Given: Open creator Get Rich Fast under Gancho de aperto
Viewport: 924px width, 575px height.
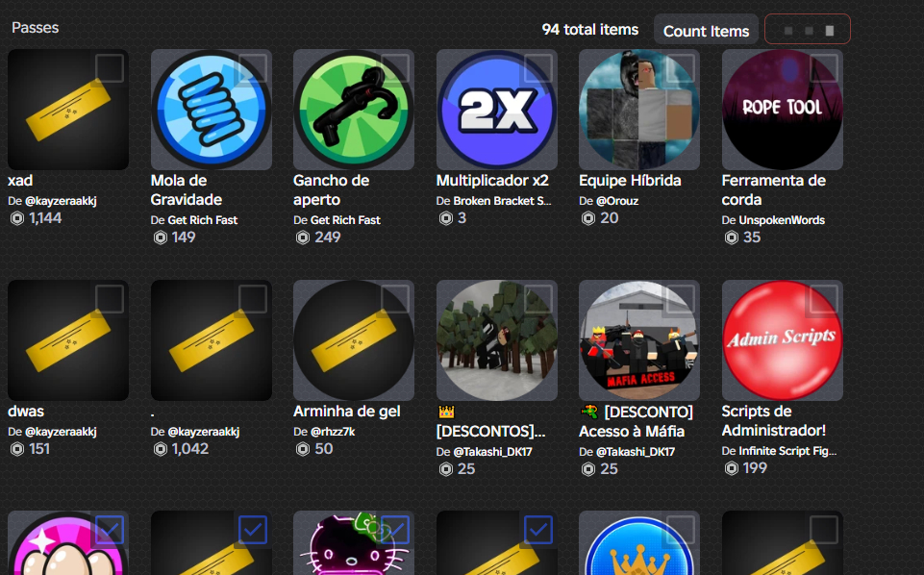Looking at the screenshot, I should (345, 220).
